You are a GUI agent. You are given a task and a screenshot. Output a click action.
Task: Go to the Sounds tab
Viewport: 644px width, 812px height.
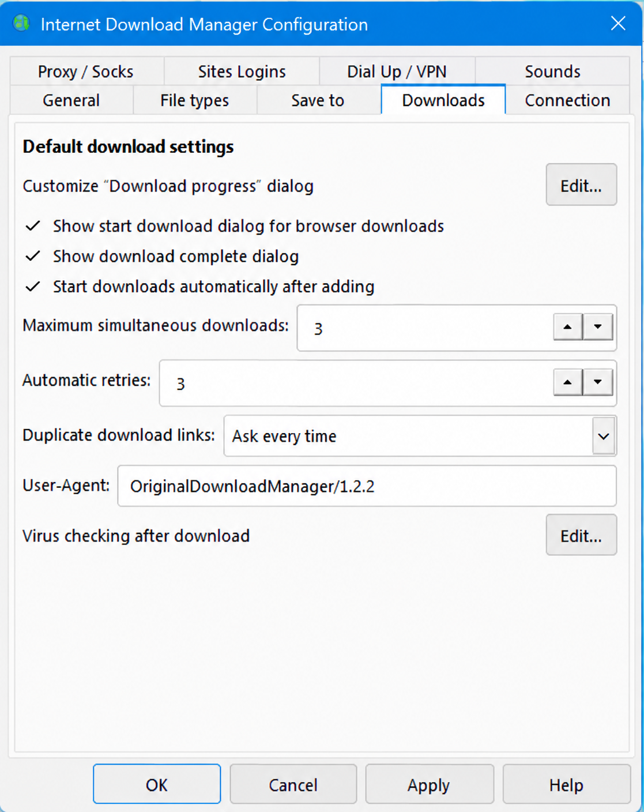pos(552,72)
